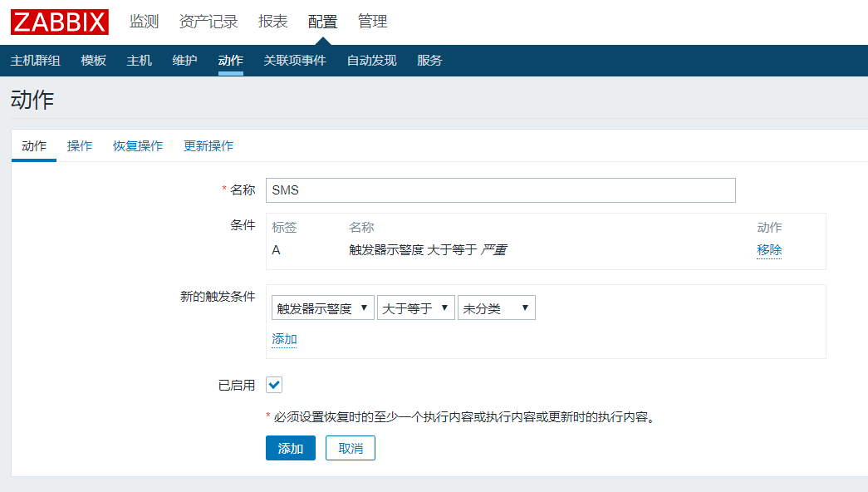Open the 触发器示警度 condition type dropdown

coord(323,308)
